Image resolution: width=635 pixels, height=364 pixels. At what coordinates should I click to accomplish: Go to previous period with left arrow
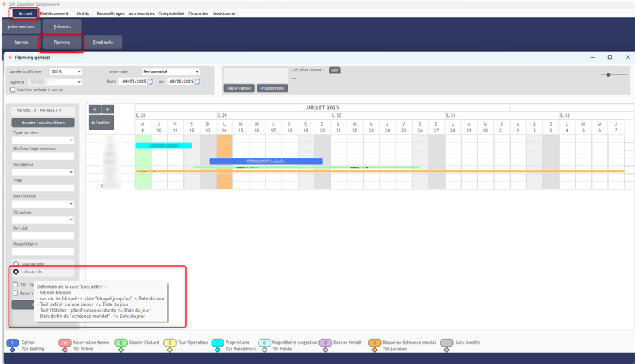95,109
